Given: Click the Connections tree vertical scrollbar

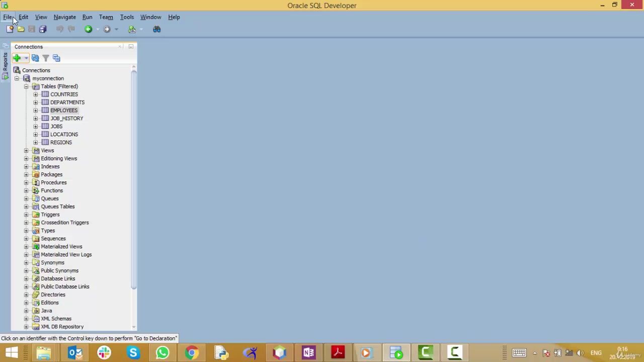Looking at the screenshot, I should tap(134, 179).
